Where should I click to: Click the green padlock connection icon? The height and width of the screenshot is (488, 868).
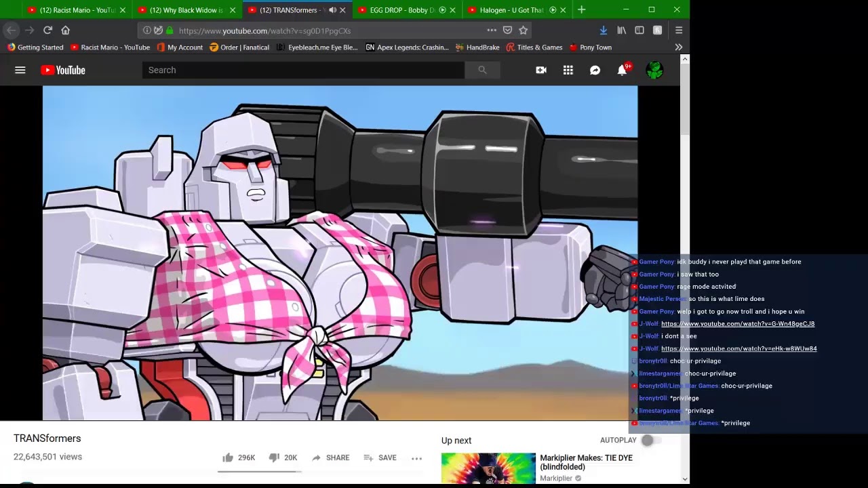(x=170, y=30)
